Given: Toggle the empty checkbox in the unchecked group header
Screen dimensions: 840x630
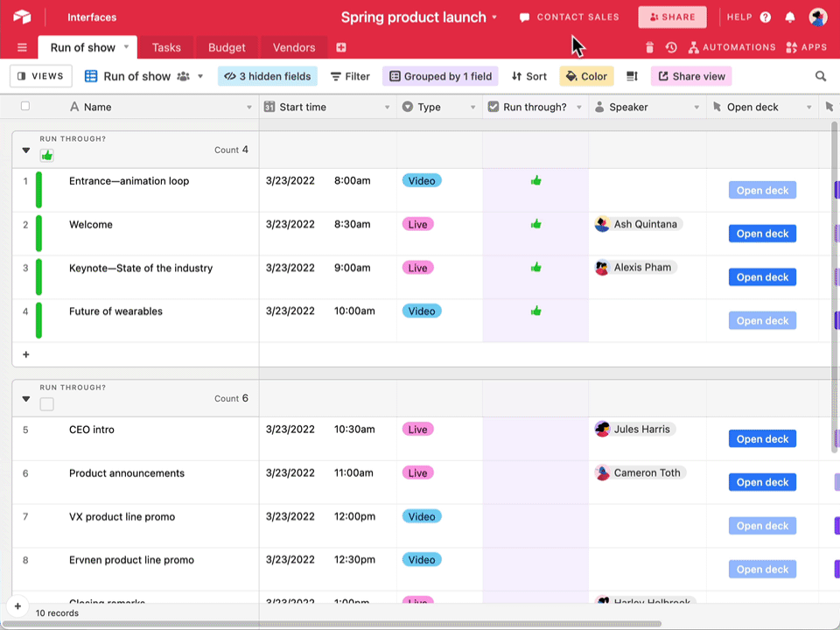Looking at the screenshot, I should click(x=46, y=404).
